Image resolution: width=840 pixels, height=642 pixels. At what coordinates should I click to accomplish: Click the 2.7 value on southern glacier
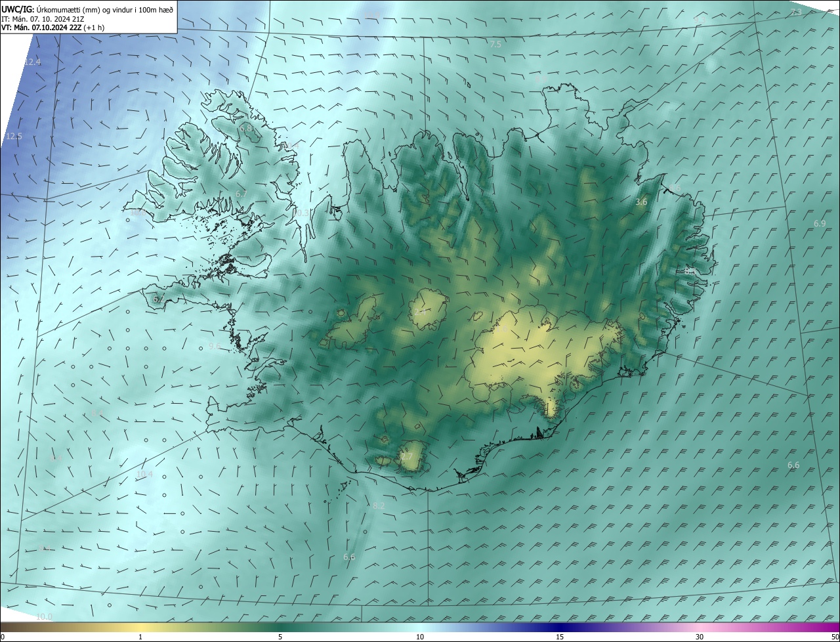tap(407, 456)
